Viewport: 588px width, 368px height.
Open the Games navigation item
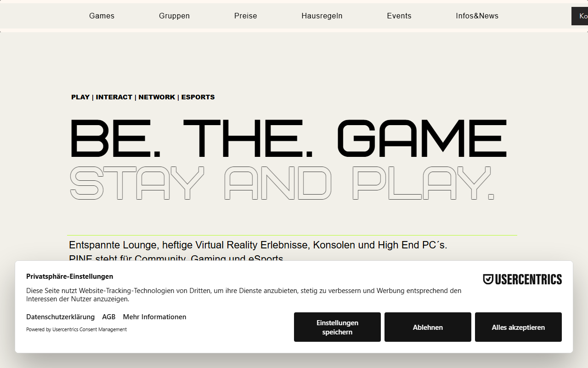coord(102,16)
